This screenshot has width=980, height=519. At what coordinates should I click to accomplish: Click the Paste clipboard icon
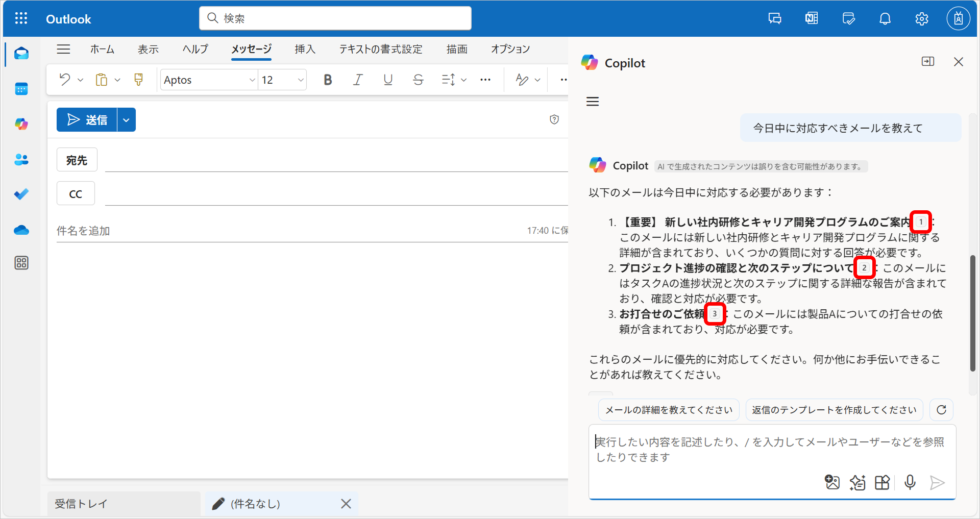tap(102, 80)
